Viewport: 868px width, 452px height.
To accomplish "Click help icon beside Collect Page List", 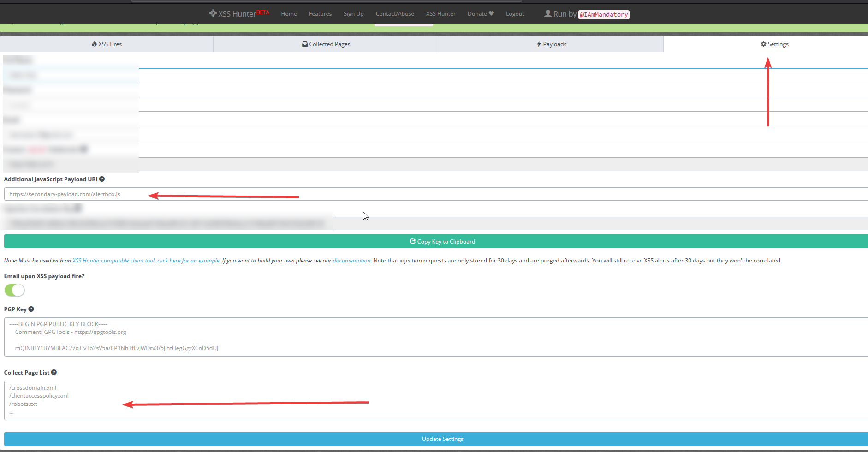I will [x=54, y=372].
